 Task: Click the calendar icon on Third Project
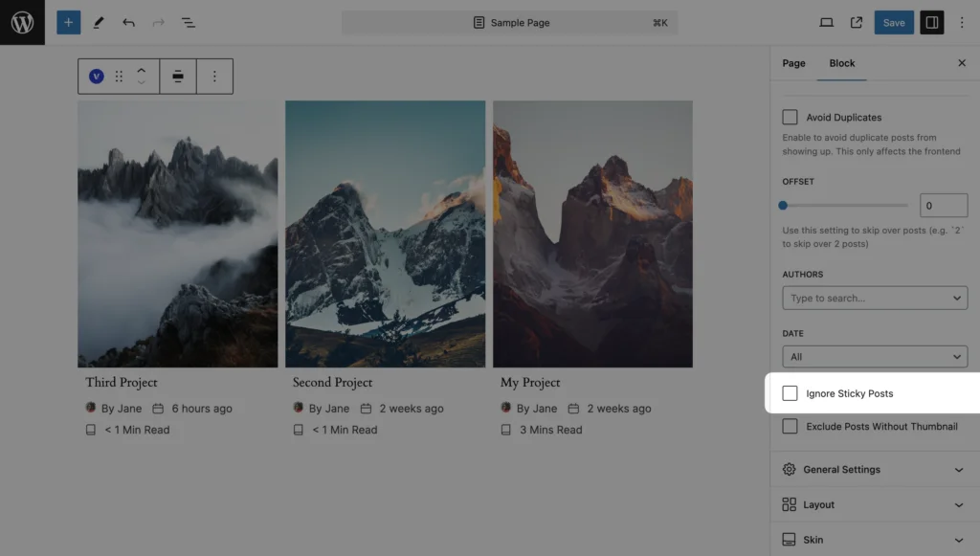(x=158, y=409)
